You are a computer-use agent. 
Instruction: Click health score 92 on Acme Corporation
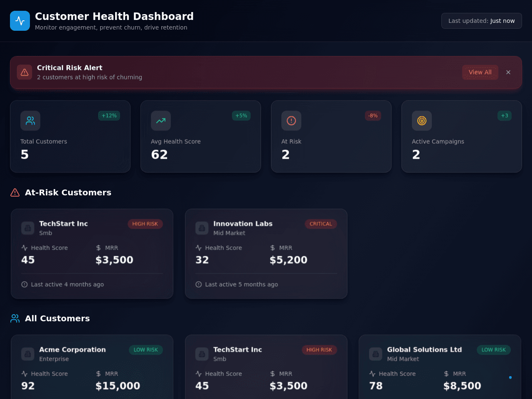point(28,386)
